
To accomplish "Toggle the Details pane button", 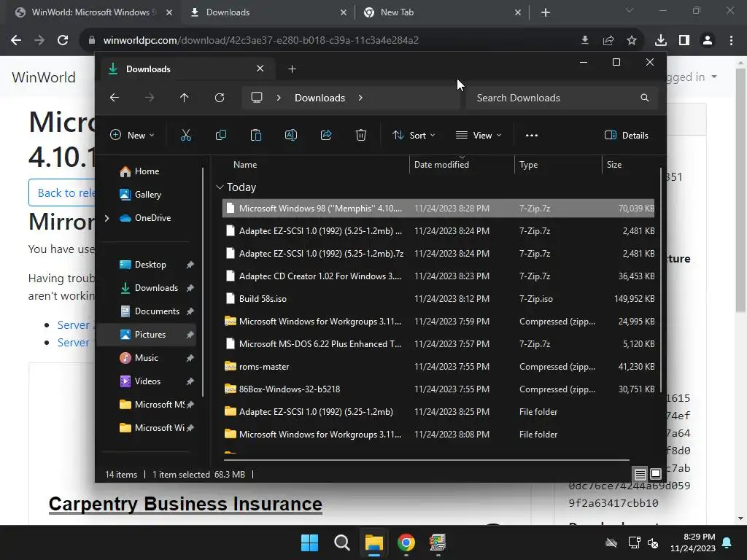I will click(x=626, y=135).
